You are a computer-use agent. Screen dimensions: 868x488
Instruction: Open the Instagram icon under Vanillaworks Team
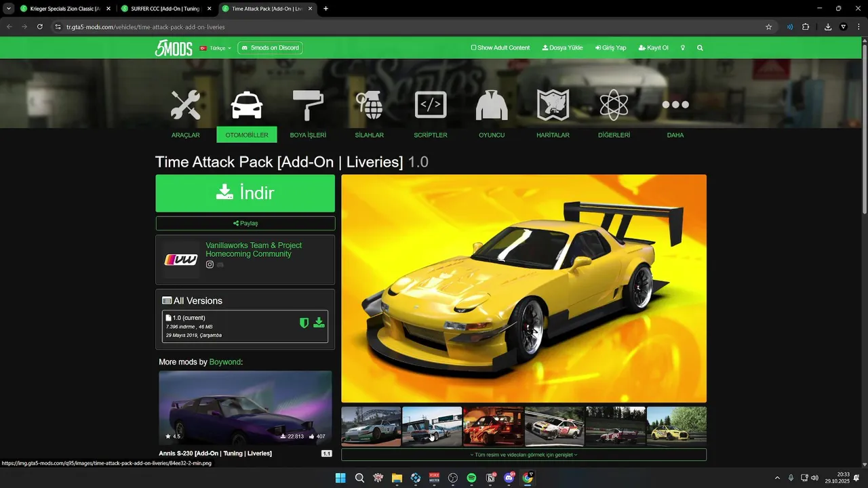point(210,264)
